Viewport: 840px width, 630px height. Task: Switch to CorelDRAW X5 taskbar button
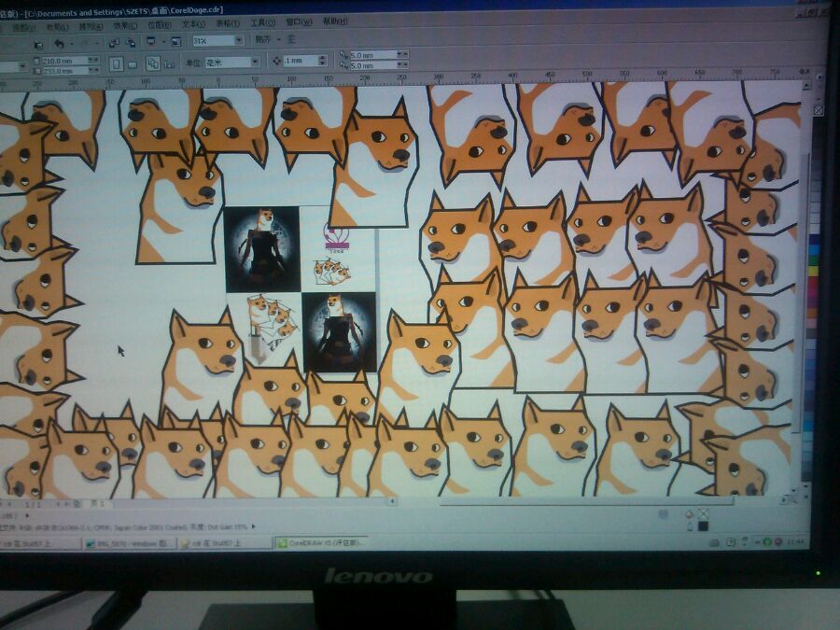click(x=321, y=542)
